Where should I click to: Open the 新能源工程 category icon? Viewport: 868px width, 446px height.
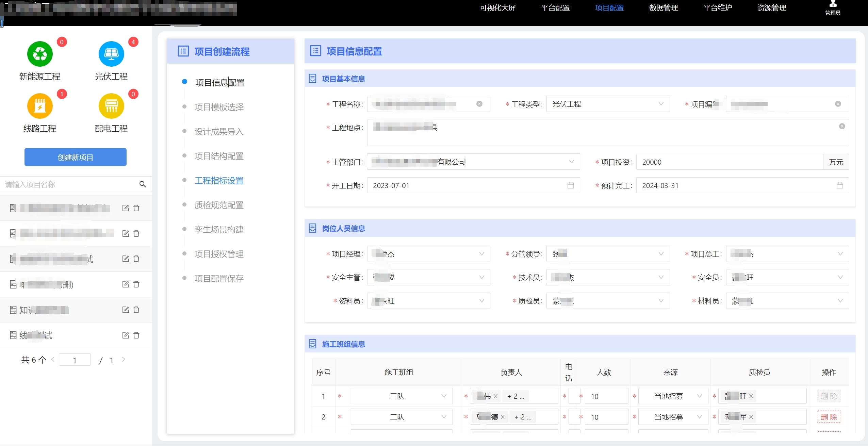coord(40,54)
